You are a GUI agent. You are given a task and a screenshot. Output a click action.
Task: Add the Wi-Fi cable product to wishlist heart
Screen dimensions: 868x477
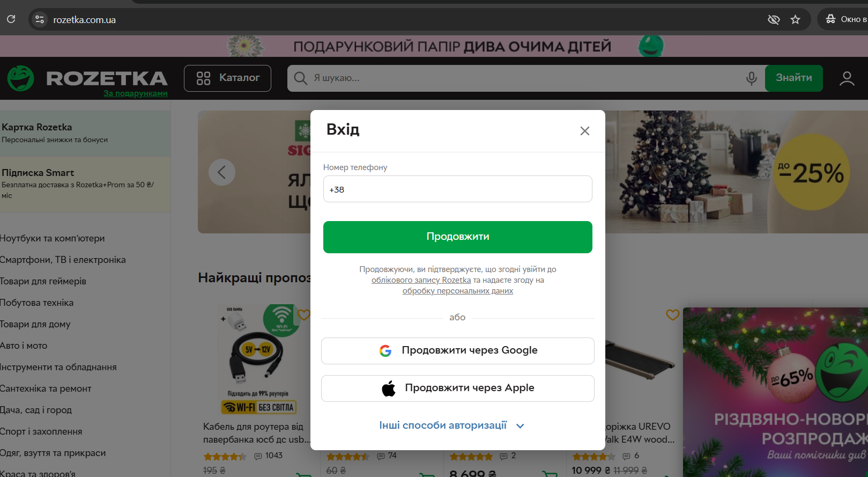point(304,315)
